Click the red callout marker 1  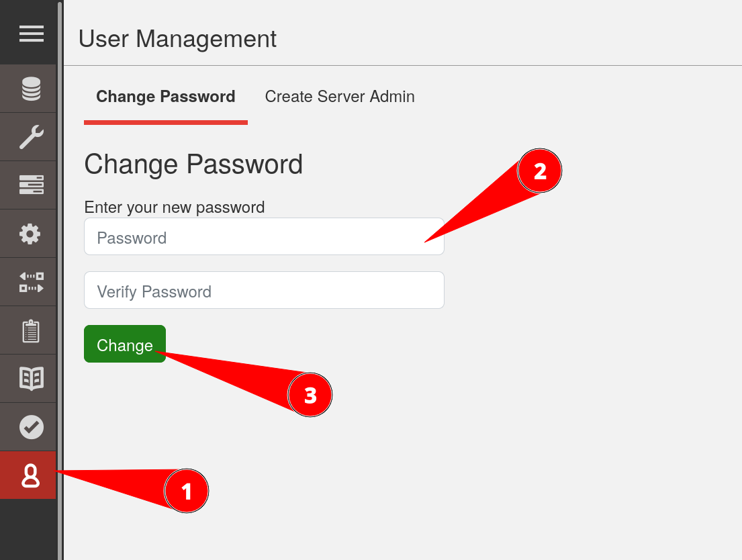[x=187, y=492]
